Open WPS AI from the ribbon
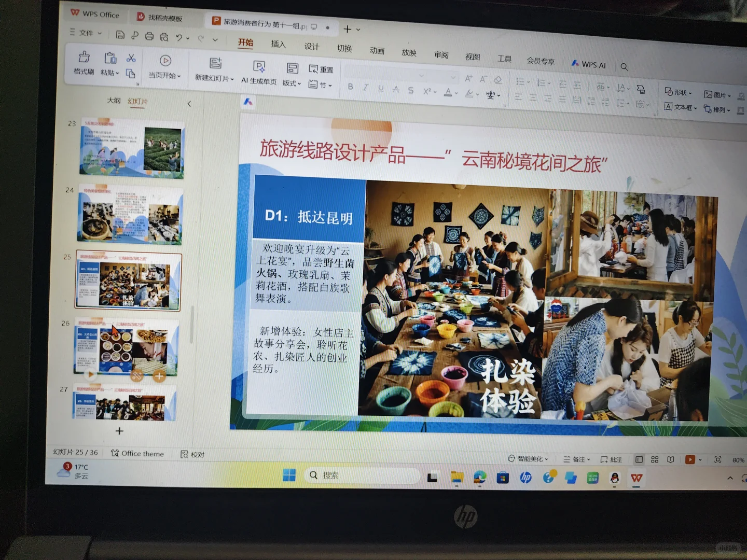The image size is (747, 560). coord(588,65)
